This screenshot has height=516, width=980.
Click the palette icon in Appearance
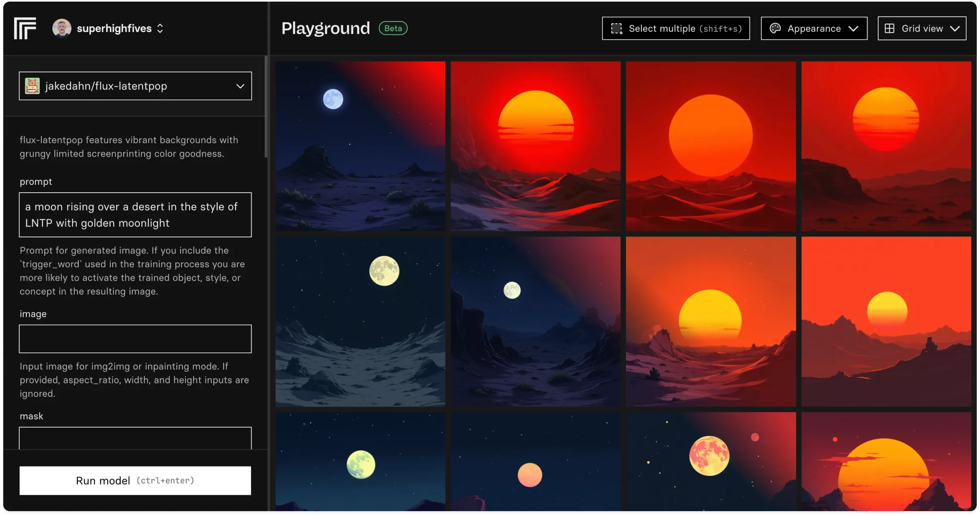click(775, 28)
